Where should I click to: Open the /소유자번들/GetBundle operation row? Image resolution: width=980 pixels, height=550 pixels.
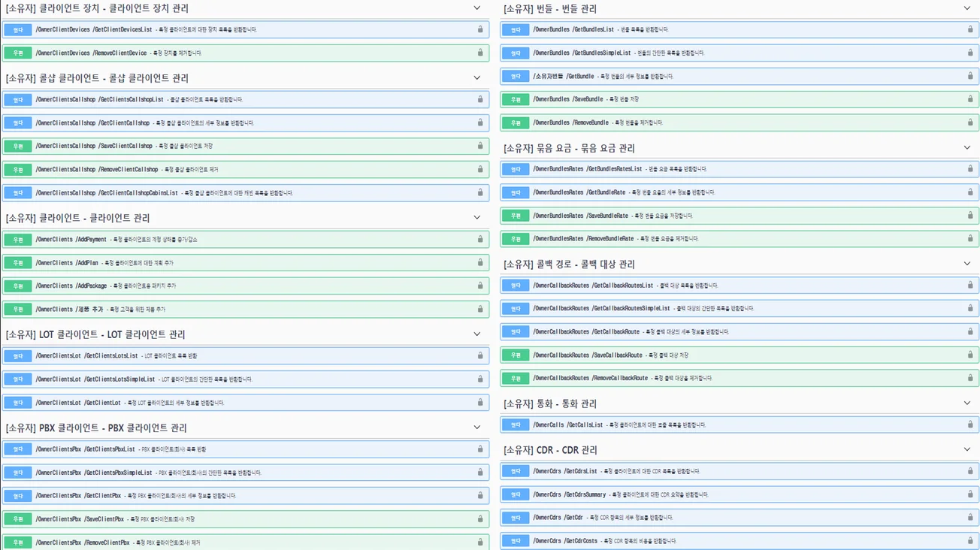[740, 76]
